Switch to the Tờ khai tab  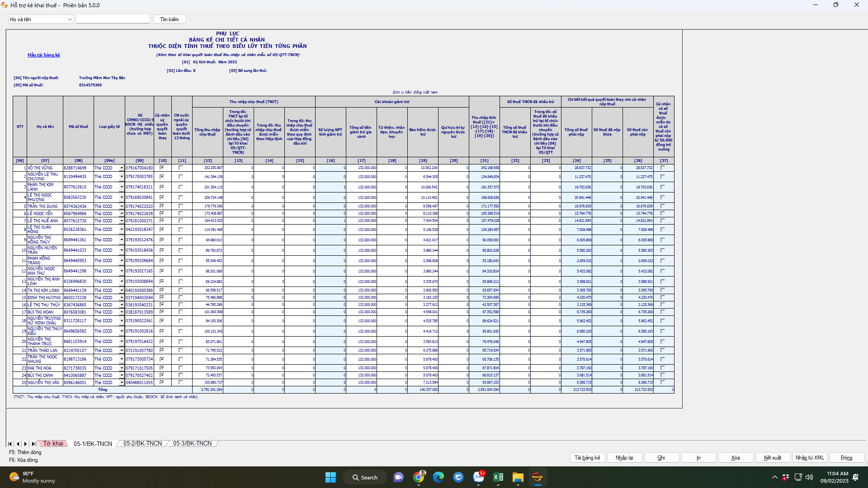53,444
